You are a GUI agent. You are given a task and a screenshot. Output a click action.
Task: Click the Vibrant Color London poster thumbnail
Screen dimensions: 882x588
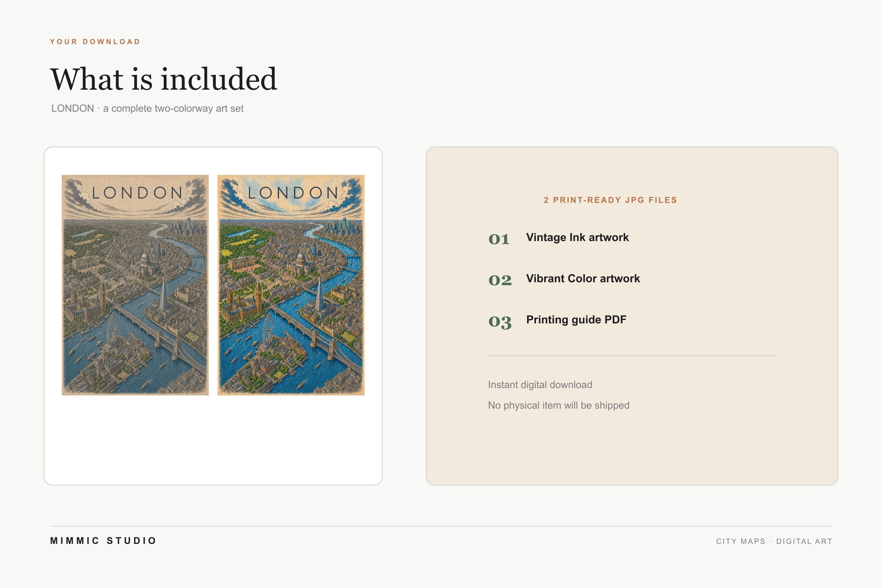(x=291, y=285)
